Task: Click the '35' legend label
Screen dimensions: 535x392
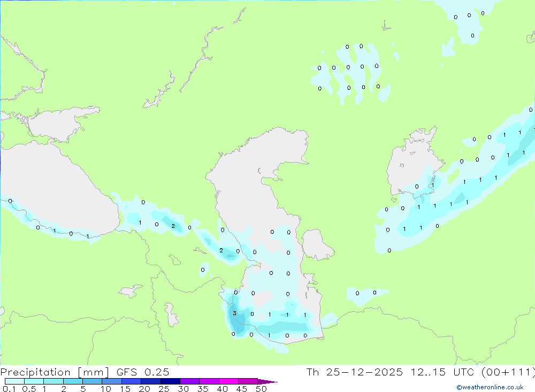Action: pos(203,389)
